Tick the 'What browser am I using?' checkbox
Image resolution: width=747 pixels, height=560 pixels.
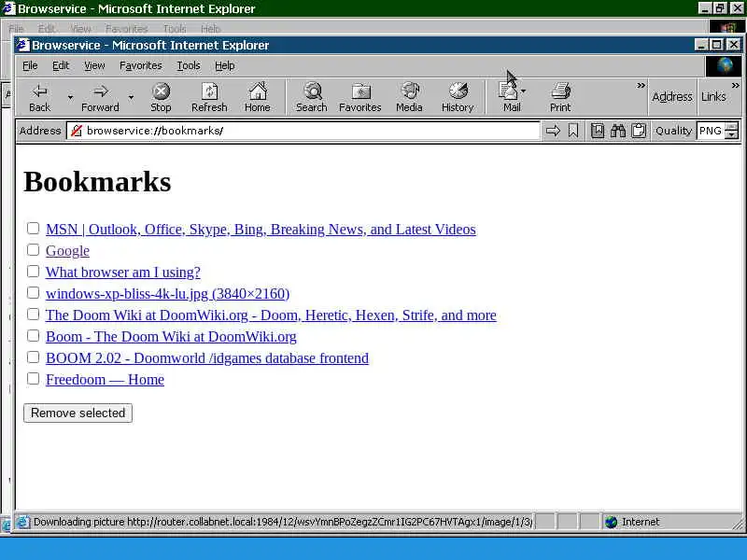click(33, 271)
